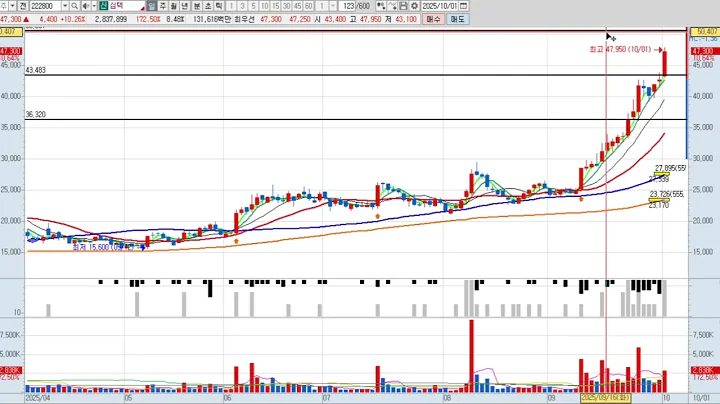Click the red 47,300 current price tag on right axis
Viewport: 720px width, 404px height.
703,51
